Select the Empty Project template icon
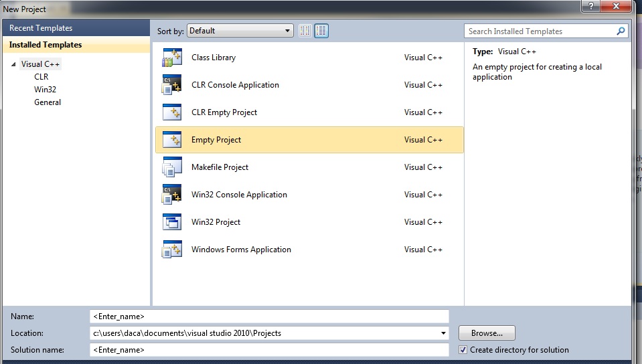The image size is (642, 364). [172, 140]
